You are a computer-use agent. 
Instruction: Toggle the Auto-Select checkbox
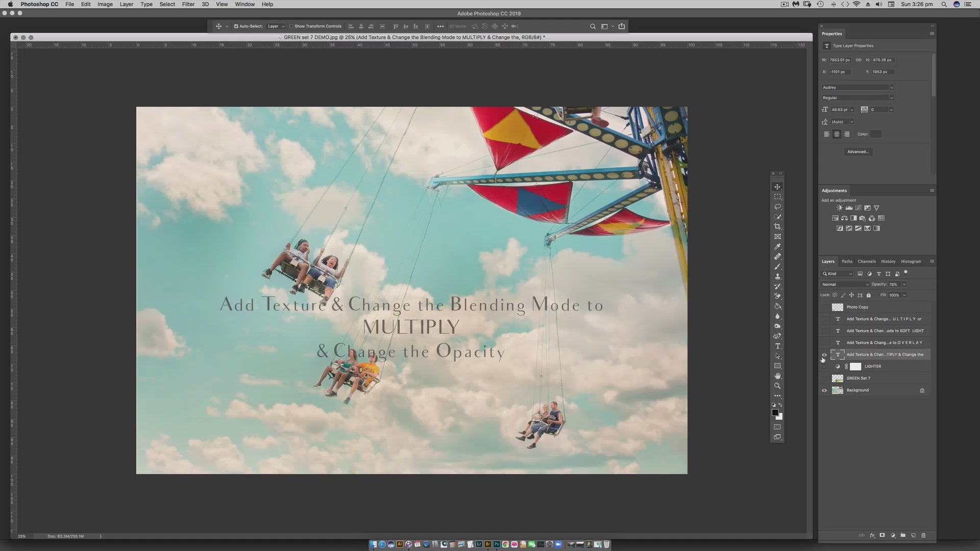coord(236,26)
